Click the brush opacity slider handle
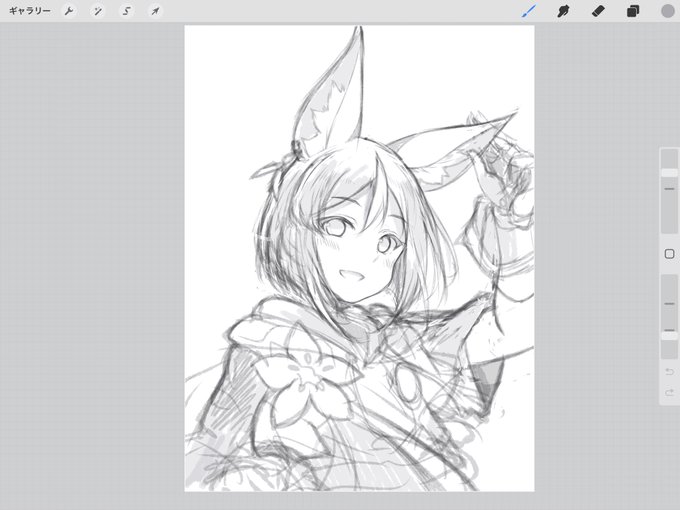This screenshot has height=510, width=680. pos(669,336)
